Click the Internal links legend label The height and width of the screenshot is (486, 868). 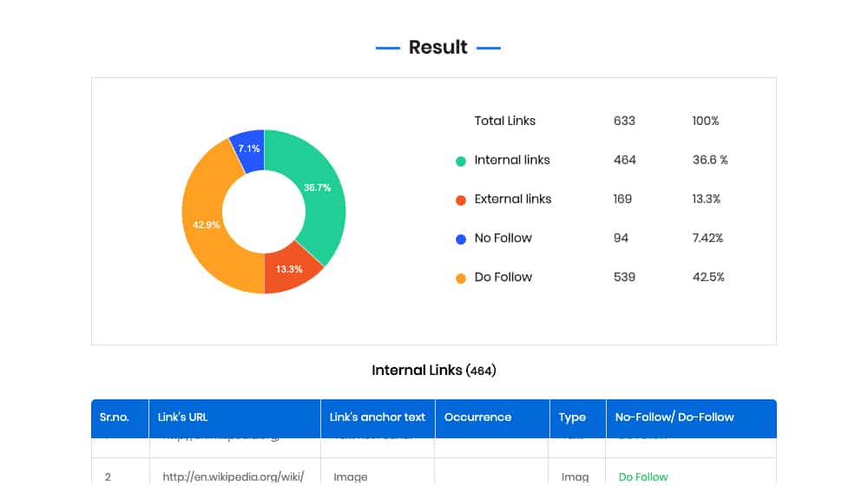tap(512, 160)
